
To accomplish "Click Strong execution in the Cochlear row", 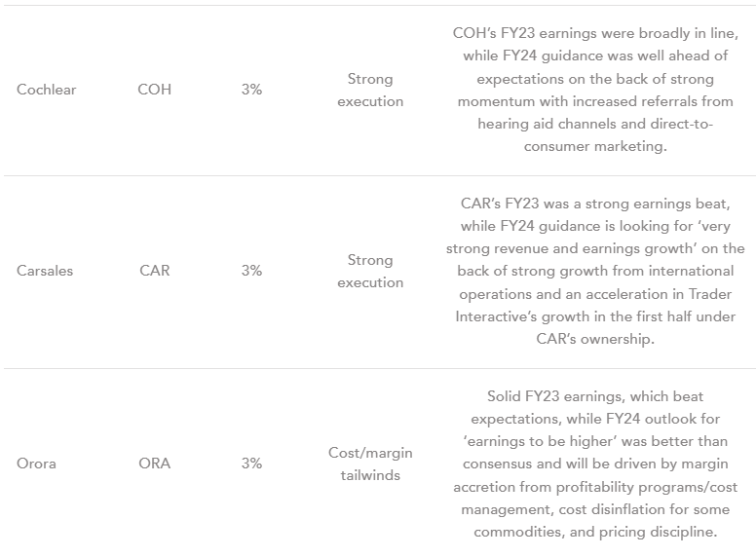I will click(370, 90).
